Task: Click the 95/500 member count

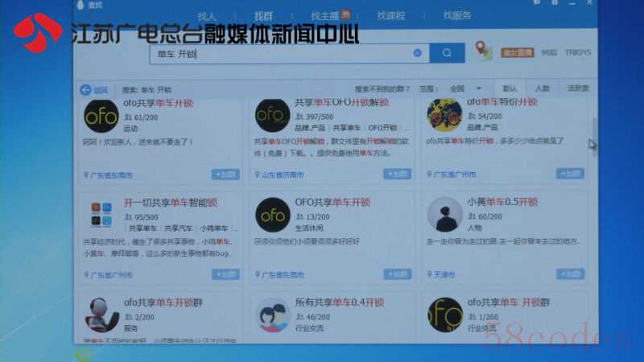Action: [x=147, y=217]
